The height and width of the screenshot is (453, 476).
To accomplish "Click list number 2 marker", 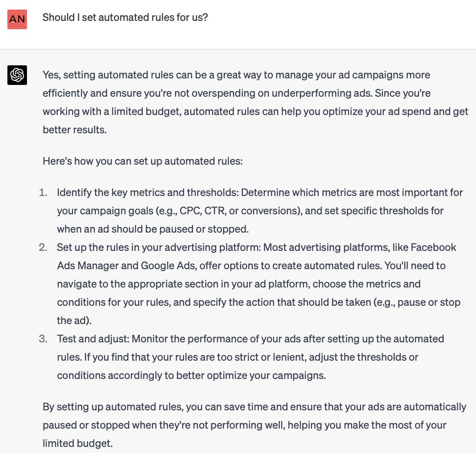I will tap(43, 247).
